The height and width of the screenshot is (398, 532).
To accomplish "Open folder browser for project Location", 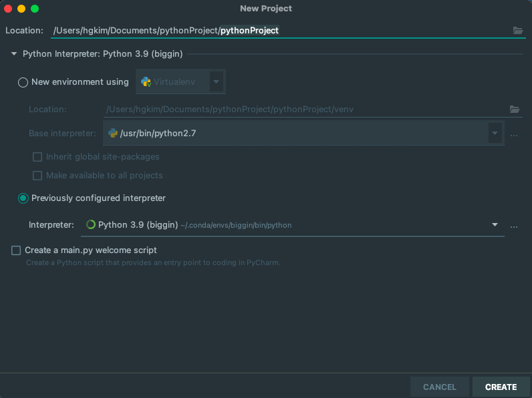I will point(518,31).
